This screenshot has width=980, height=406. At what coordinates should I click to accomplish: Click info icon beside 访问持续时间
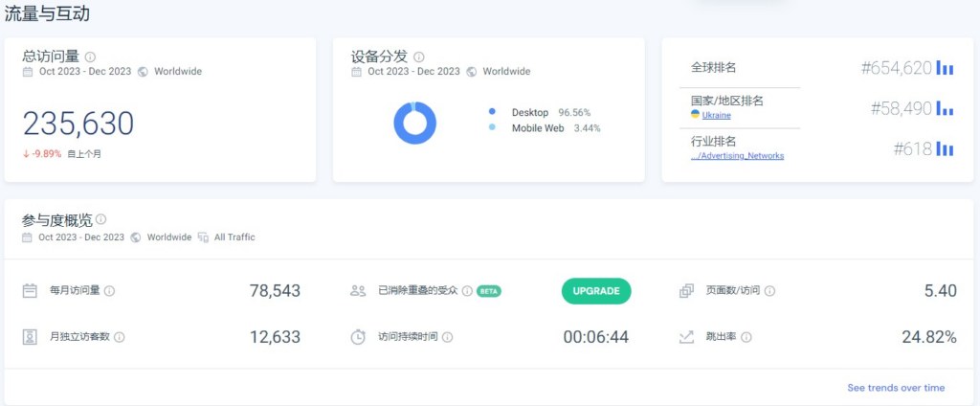pyautogui.click(x=448, y=337)
